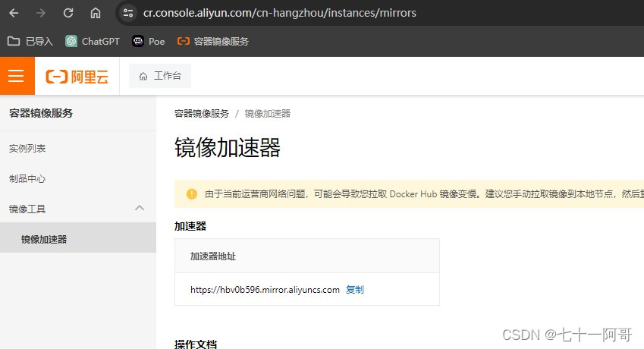The image size is (644, 349).
Task: Click the yellow warning icon in notice
Action: pos(191,193)
